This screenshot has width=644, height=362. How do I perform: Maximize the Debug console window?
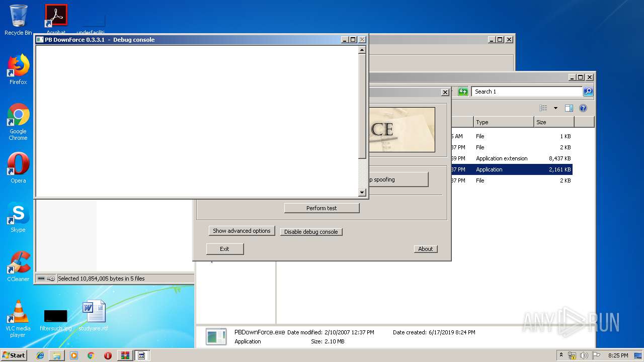(353, 40)
